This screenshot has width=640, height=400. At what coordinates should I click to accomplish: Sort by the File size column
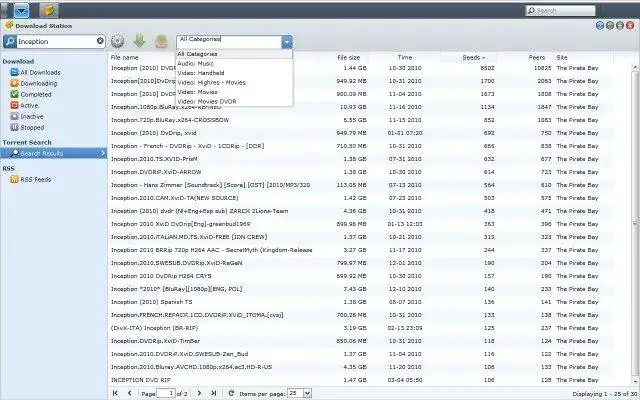349,58
